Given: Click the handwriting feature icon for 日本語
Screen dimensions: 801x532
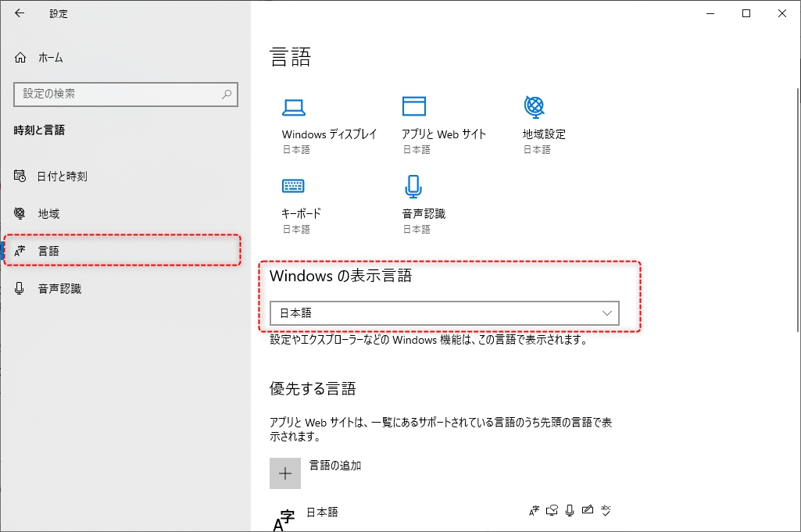Looking at the screenshot, I should click(x=588, y=510).
